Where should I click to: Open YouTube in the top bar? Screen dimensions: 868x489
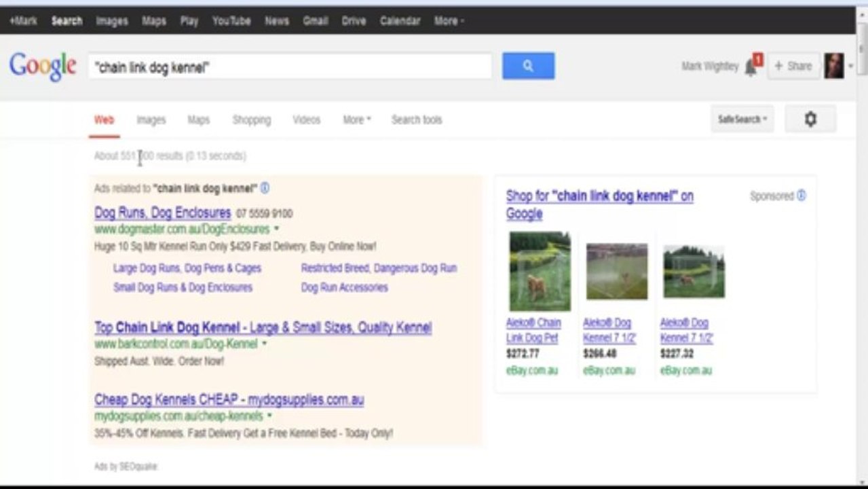coord(231,21)
